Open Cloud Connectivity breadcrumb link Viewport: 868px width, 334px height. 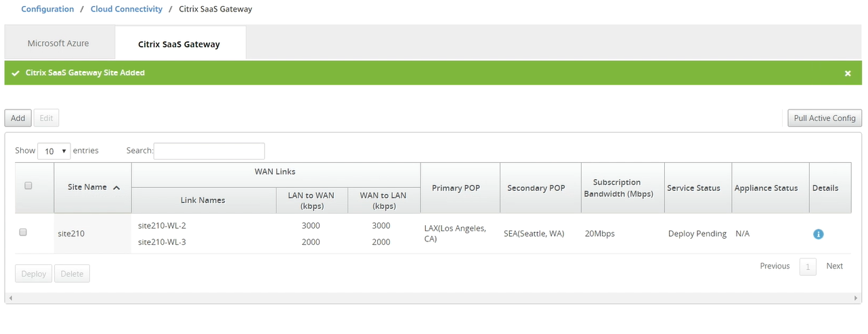pyautogui.click(x=127, y=9)
